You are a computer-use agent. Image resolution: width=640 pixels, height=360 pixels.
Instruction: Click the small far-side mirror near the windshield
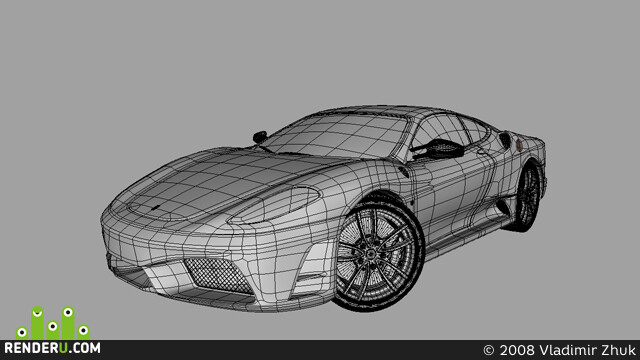coord(260,137)
